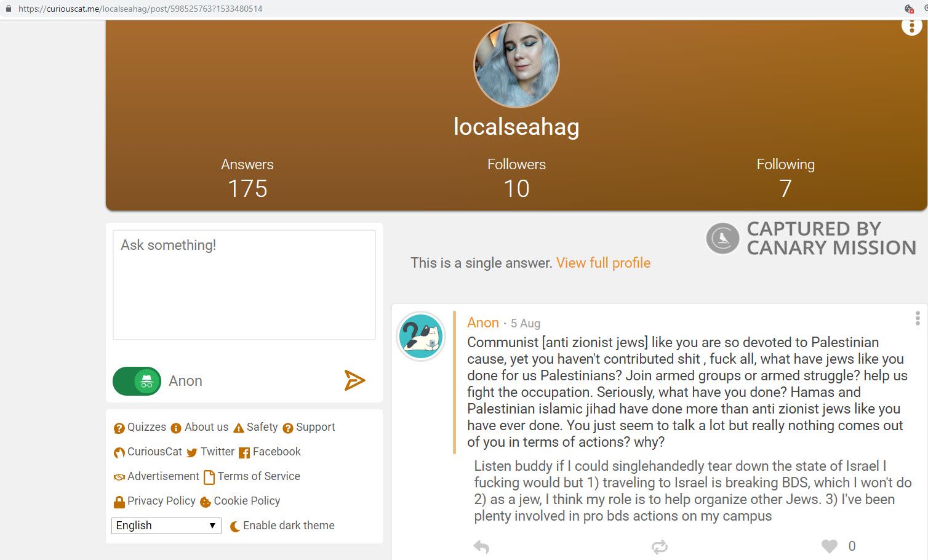This screenshot has height=560, width=928.
Task: Open the three-dot menu on the answer post
Action: pyautogui.click(x=917, y=318)
